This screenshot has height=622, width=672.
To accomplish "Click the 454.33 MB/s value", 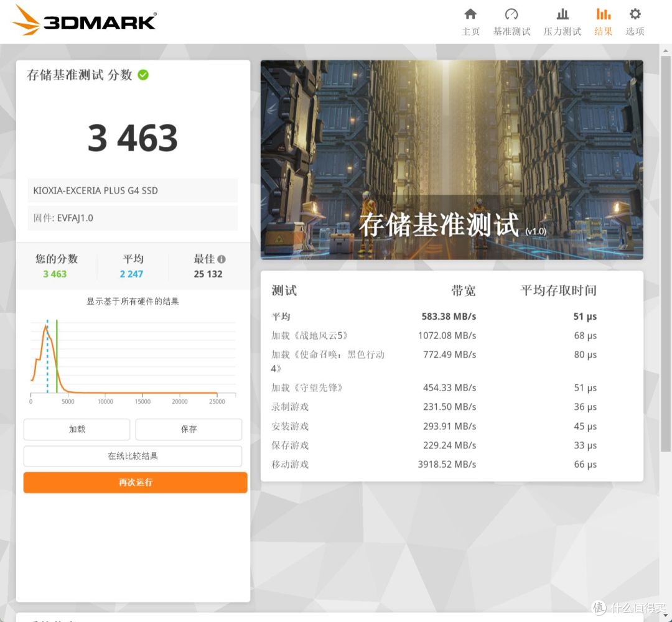I will (x=450, y=388).
